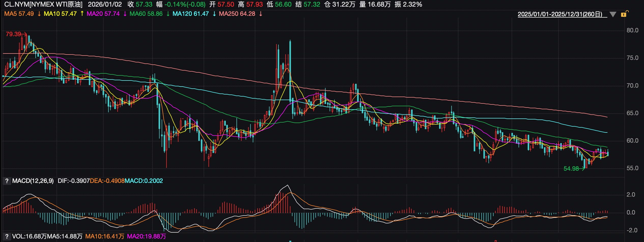The image size is (644, 242).
Task: Toggle the yellow date-range lock icon
Action: tap(624, 14)
